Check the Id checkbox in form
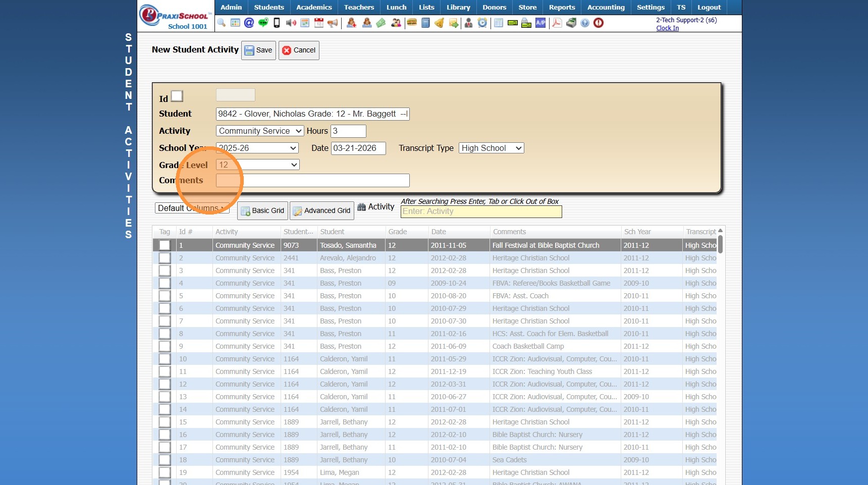The height and width of the screenshot is (485, 868). pyautogui.click(x=177, y=96)
